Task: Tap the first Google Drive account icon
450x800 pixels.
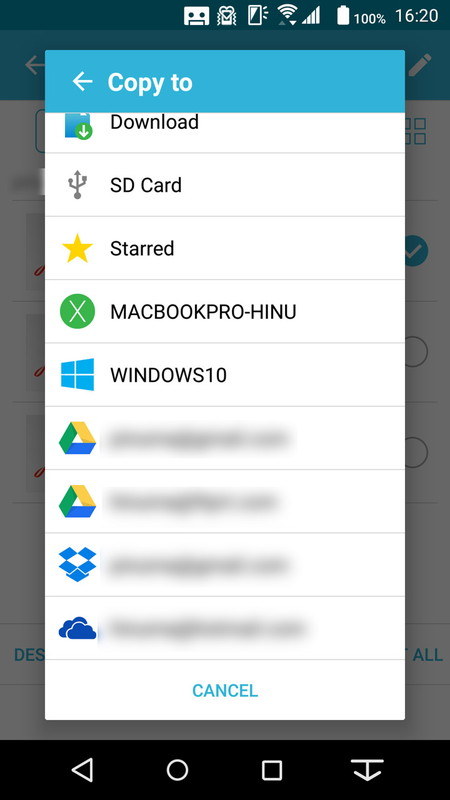Action: [x=78, y=438]
